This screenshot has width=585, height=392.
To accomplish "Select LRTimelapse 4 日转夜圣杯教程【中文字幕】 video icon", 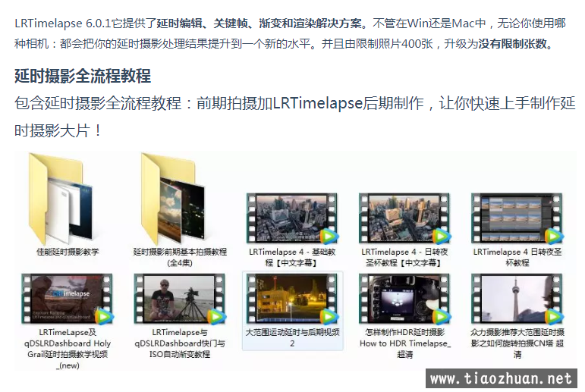I will [x=404, y=218].
